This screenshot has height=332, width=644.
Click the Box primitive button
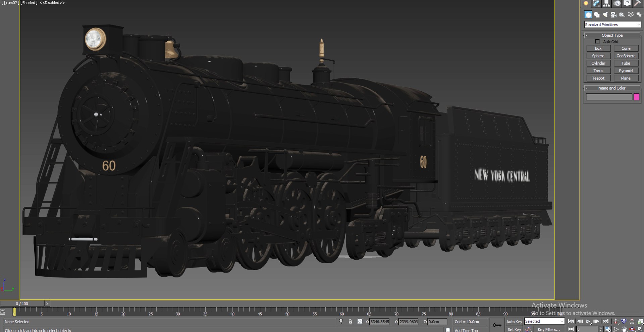pos(598,49)
